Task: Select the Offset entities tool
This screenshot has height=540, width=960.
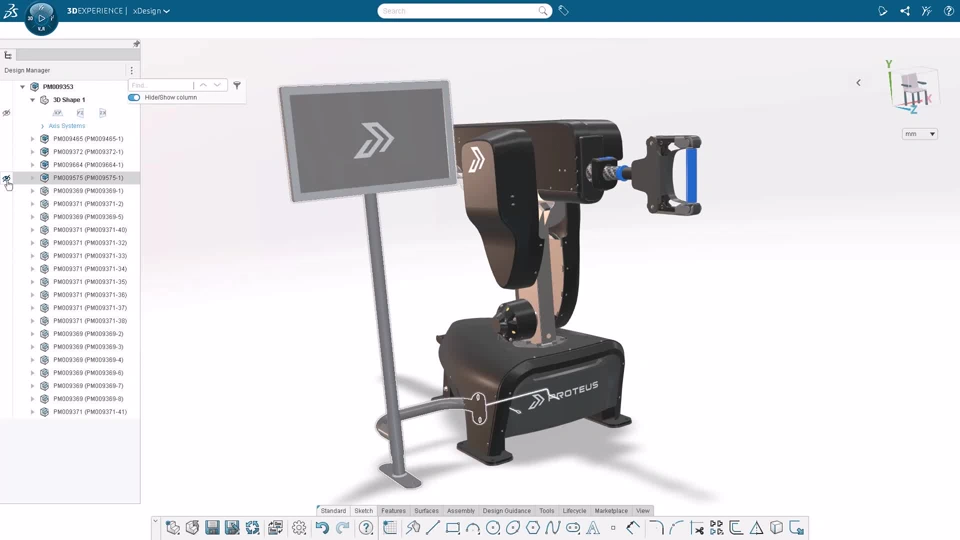Action: pos(736,528)
